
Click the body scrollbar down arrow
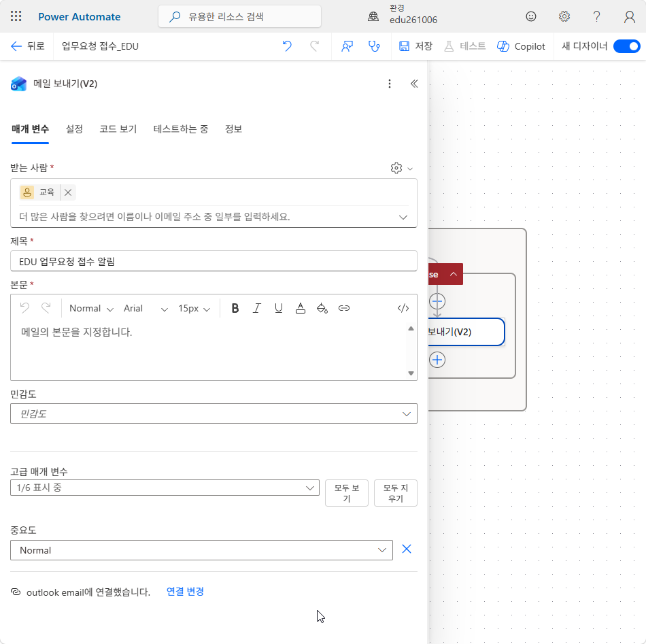pyautogui.click(x=411, y=373)
